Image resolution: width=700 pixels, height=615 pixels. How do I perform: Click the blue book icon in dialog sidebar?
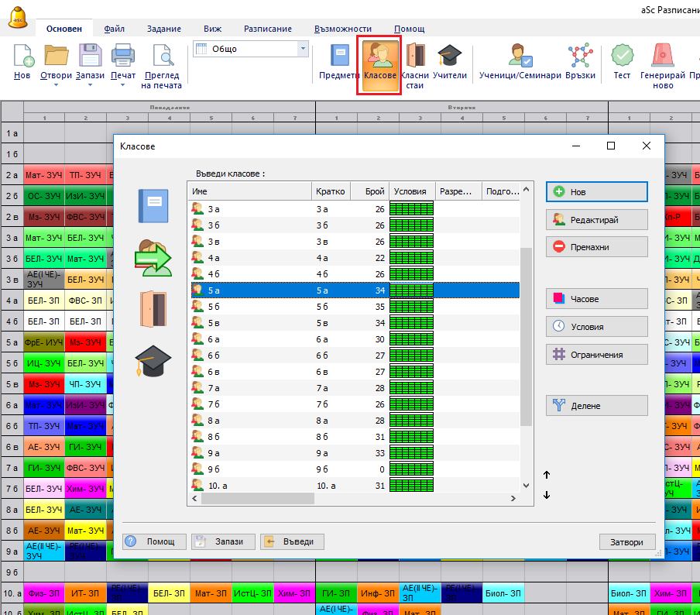(x=153, y=206)
